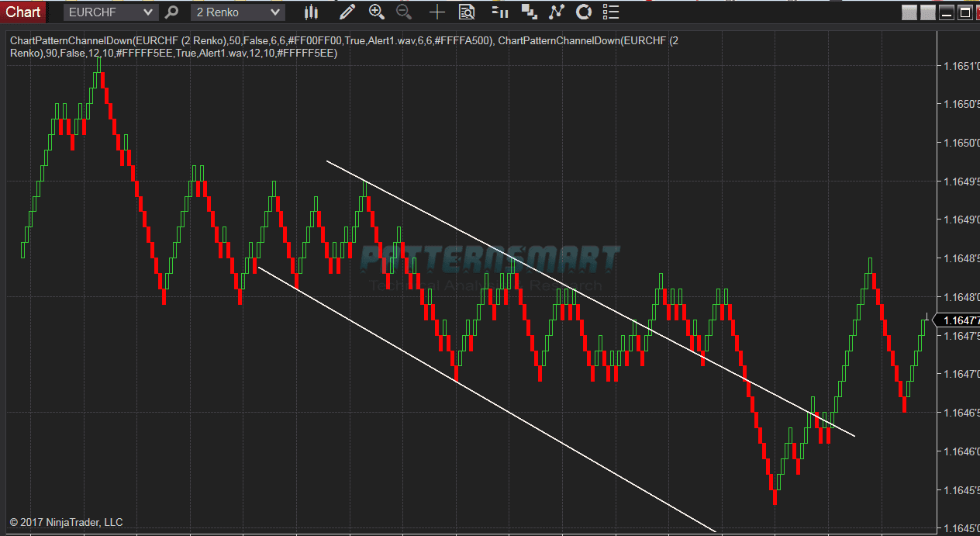Click the zoom out magnifier icon

coord(404,12)
